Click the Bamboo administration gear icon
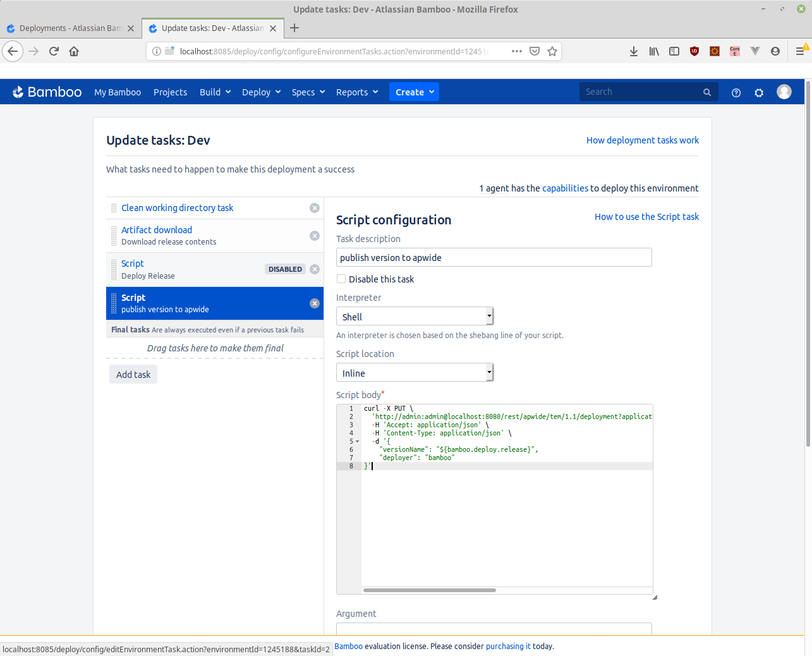 759,92
